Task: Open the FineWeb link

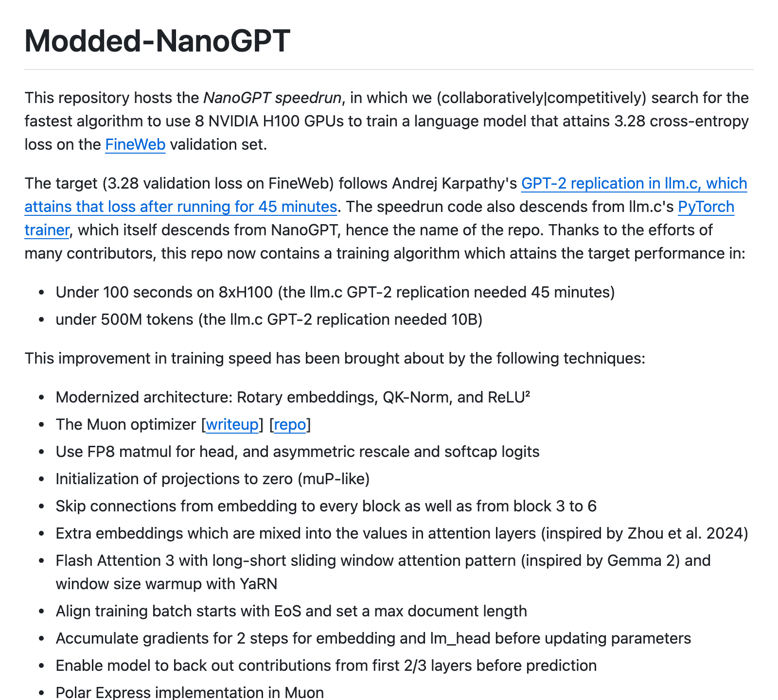Action: point(135,145)
